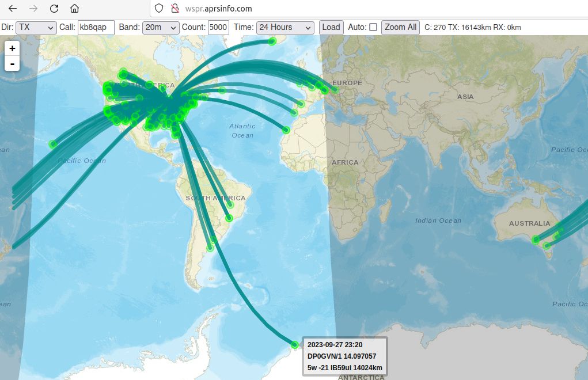Click the Hawaii receiver marker in Pacific
Viewport: 588px width, 380px height.
pyautogui.click(x=53, y=144)
